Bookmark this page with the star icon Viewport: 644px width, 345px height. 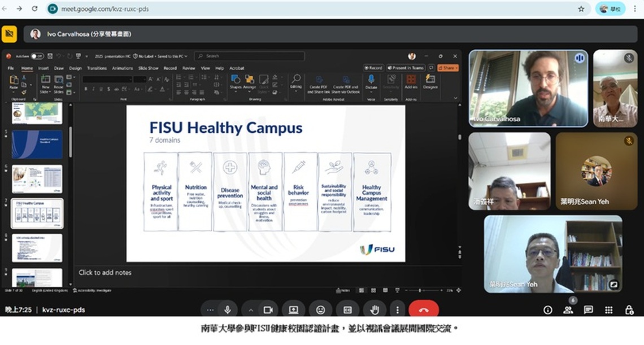point(581,9)
